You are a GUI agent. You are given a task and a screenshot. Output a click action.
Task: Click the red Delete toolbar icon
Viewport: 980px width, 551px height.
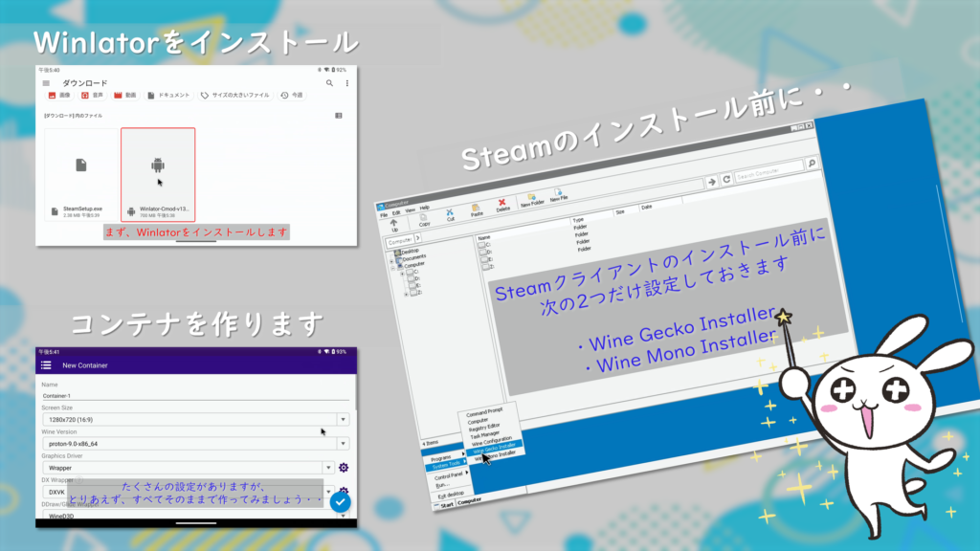click(501, 206)
